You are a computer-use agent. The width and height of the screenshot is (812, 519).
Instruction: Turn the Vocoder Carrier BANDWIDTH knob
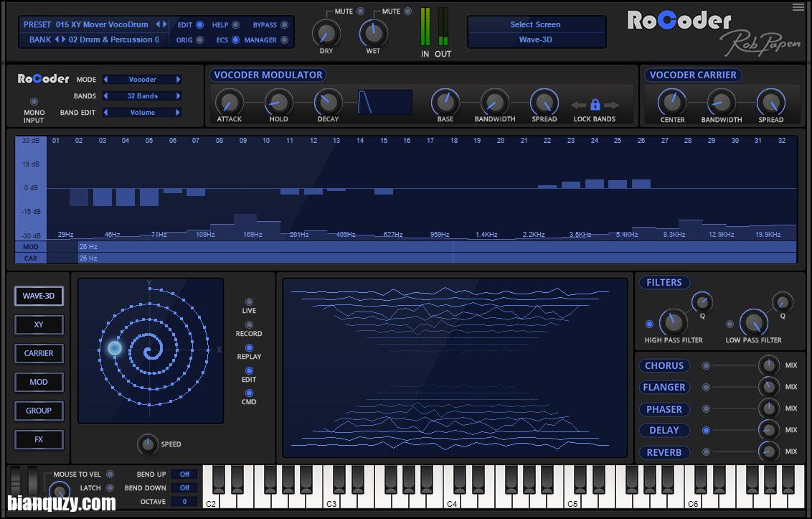[722, 102]
